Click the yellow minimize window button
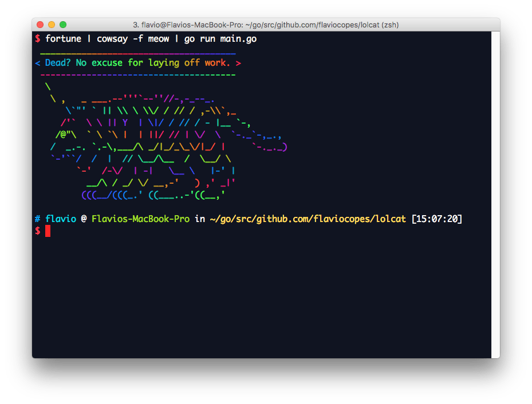This screenshot has height=404, width=532. [x=52, y=25]
